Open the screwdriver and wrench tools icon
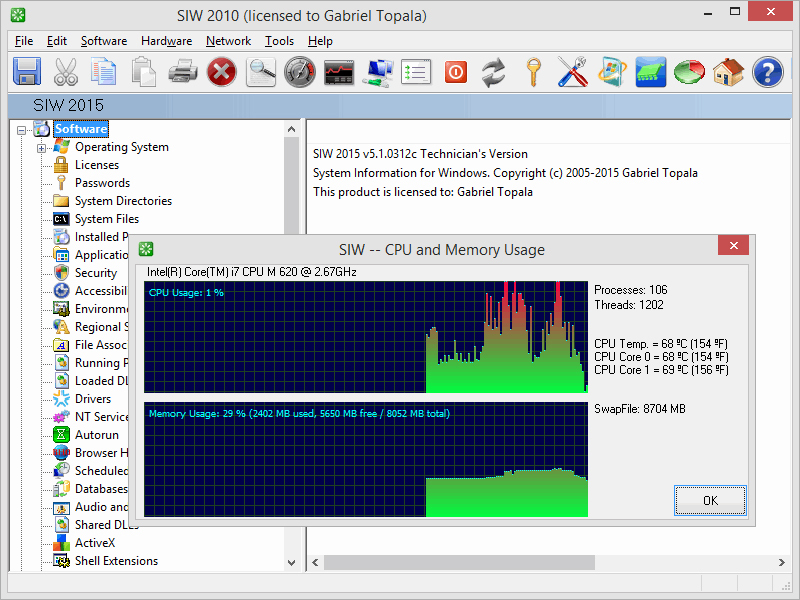This screenshot has width=800, height=600. pyautogui.click(x=572, y=72)
